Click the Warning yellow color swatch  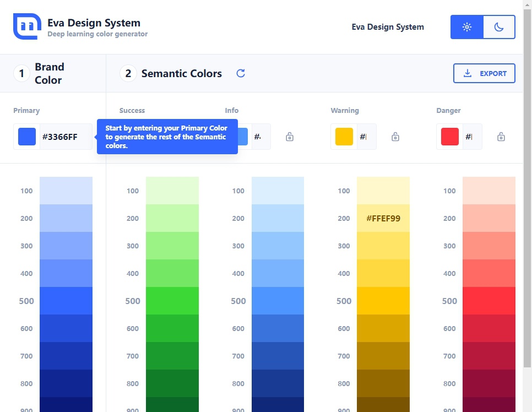tap(344, 136)
